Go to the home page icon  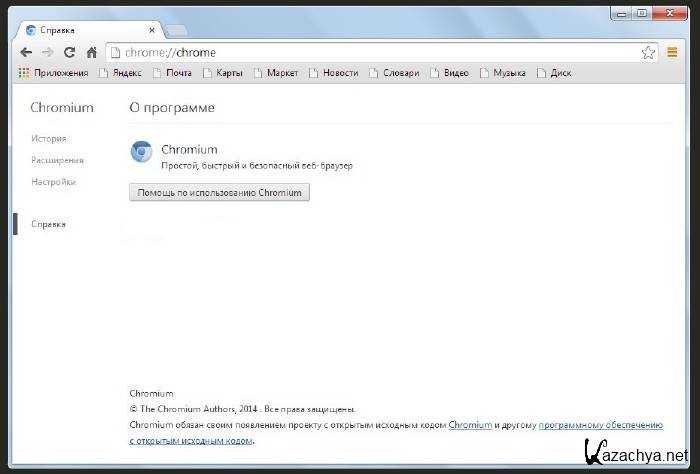click(91, 52)
